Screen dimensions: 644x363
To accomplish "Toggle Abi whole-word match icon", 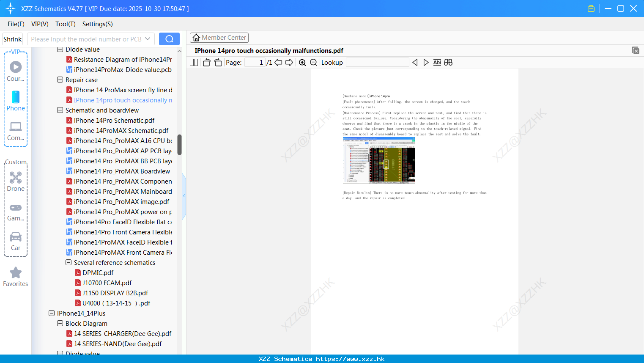I will coord(437,63).
